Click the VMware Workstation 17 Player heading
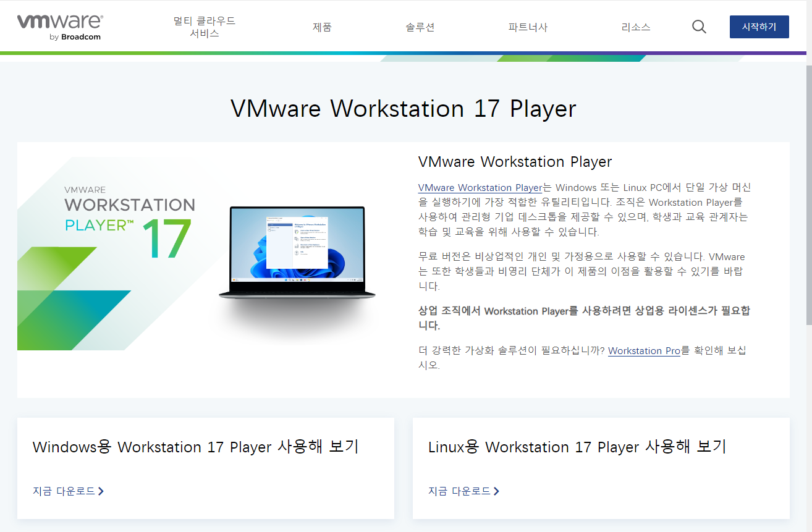Viewport: 812px width, 532px height. tap(404, 109)
